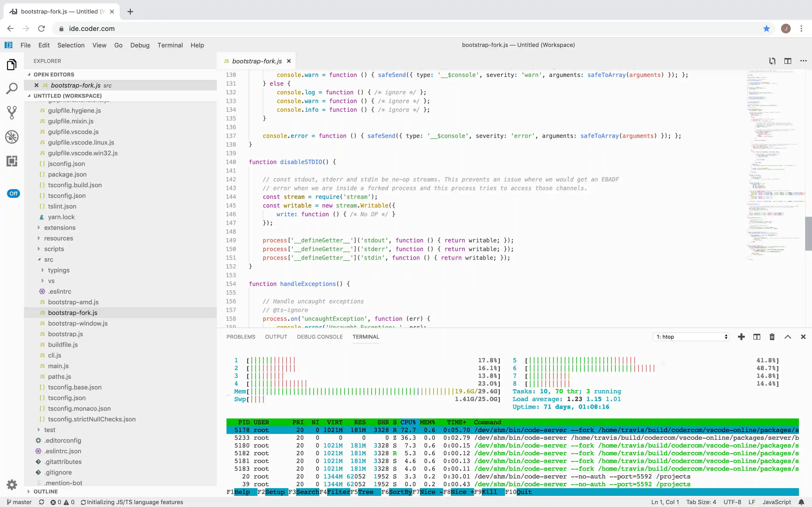This screenshot has width=812, height=507.
Task: Open the Manage settings gear
Action: click(x=12, y=485)
